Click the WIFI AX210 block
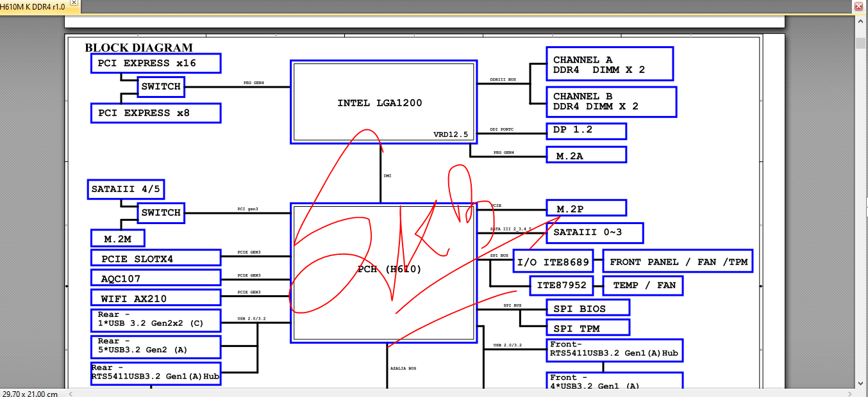 [x=156, y=298]
